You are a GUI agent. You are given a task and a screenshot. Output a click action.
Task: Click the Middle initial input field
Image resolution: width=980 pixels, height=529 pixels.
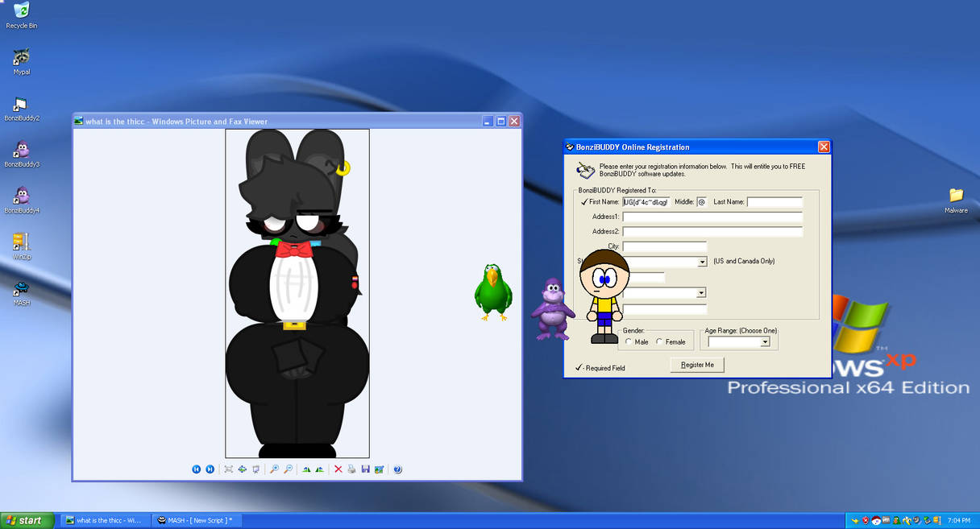click(x=701, y=202)
